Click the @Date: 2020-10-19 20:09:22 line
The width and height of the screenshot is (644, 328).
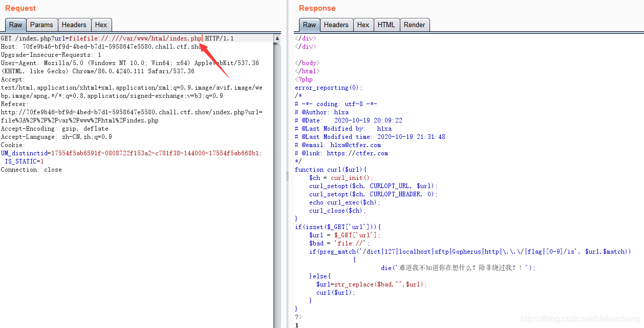coord(349,120)
